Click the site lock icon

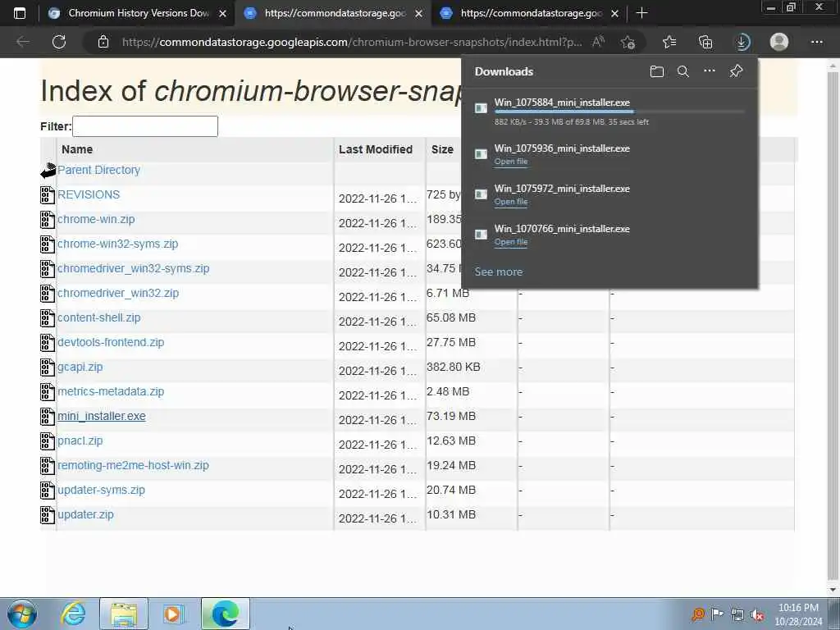103,42
